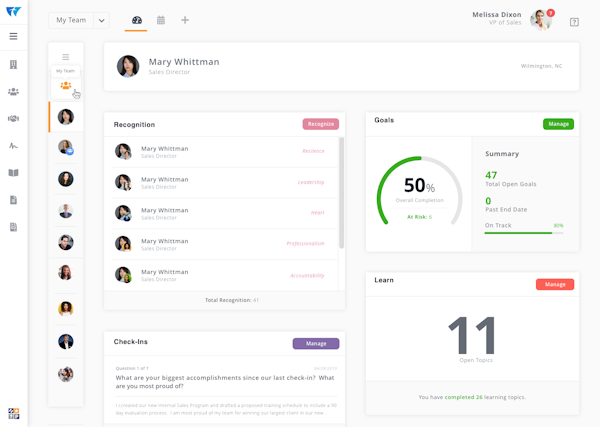600x427 pixels.
Task: Select the eighth team member avatar
Action: (66, 342)
